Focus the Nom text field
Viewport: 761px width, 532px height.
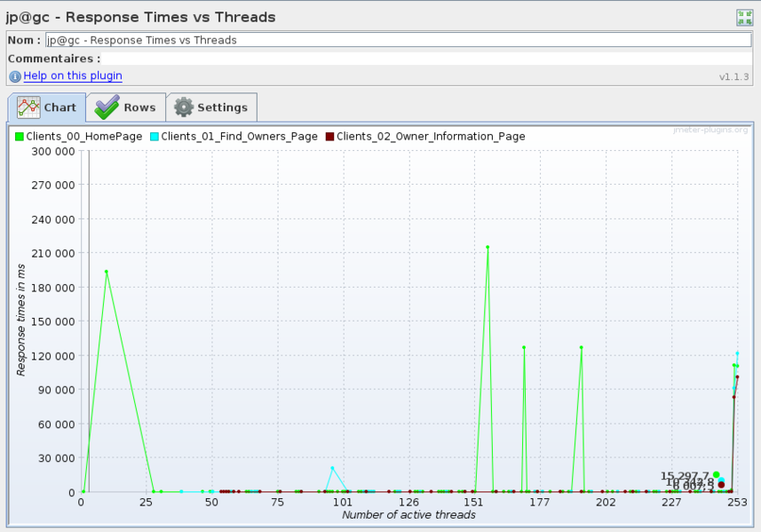point(398,40)
